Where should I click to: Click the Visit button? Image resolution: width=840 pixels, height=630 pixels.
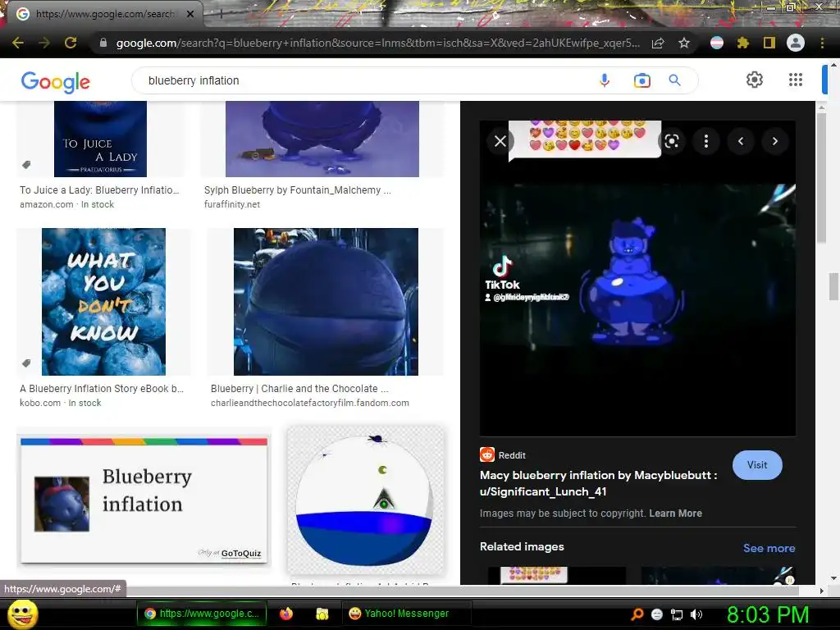(757, 465)
